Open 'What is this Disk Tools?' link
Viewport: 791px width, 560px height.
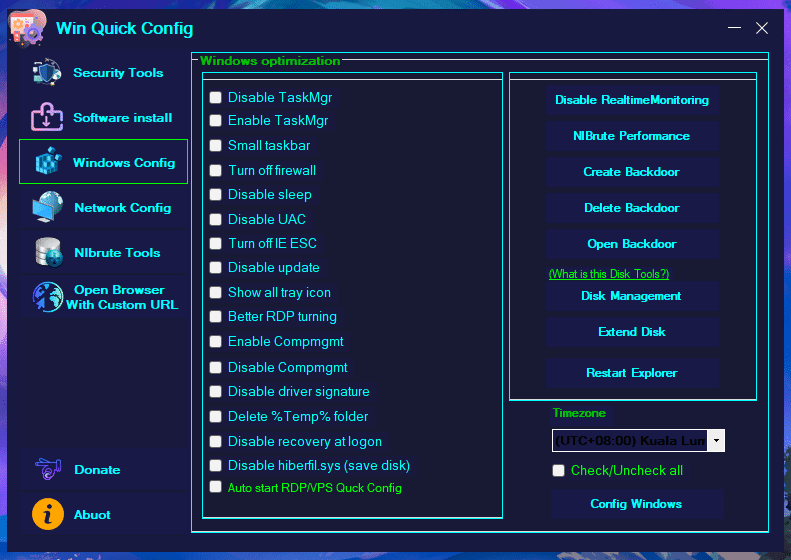pyautogui.click(x=609, y=274)
